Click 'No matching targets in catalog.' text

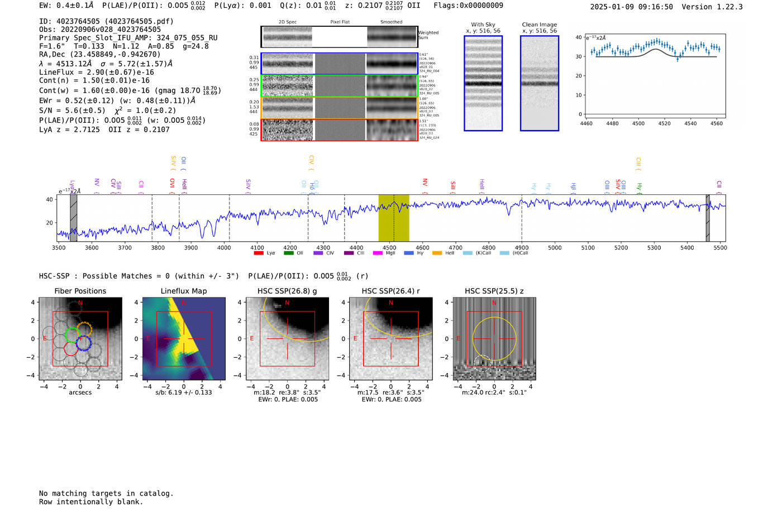tap(106, 493)
